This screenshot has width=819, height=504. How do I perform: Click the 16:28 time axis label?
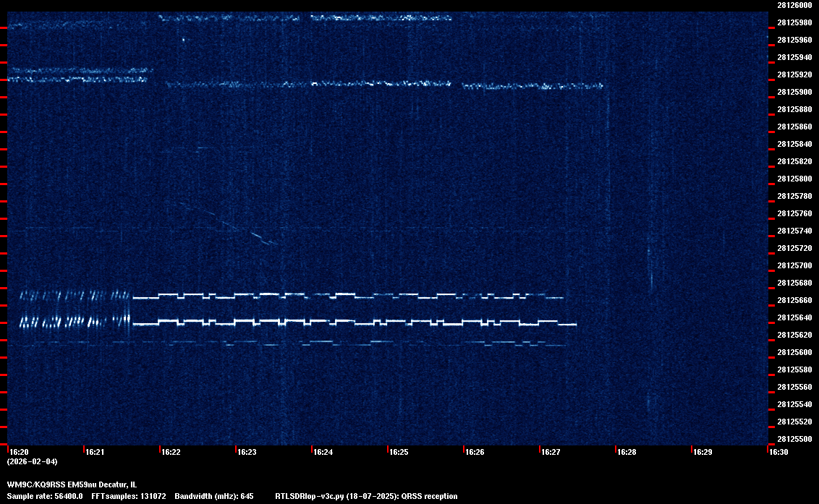[x=627, y=453]
